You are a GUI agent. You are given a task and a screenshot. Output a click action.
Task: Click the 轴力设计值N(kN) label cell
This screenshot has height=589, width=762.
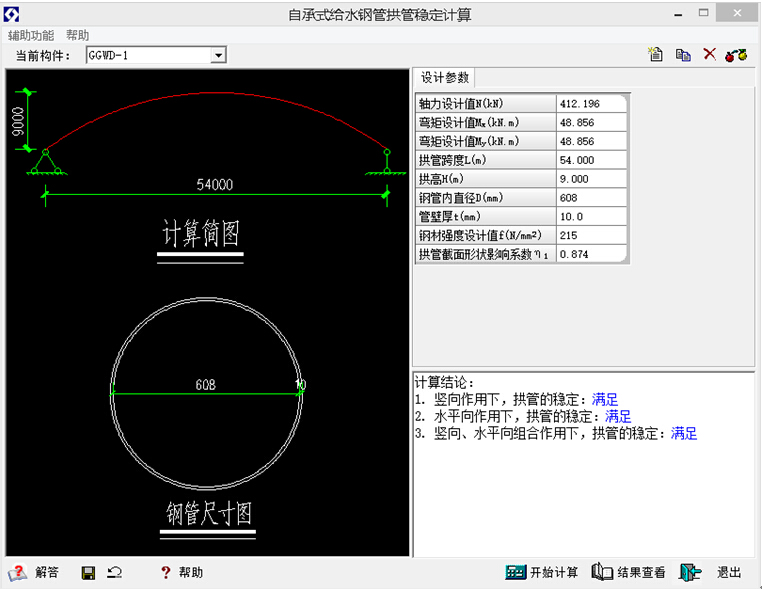coord(486,104)
